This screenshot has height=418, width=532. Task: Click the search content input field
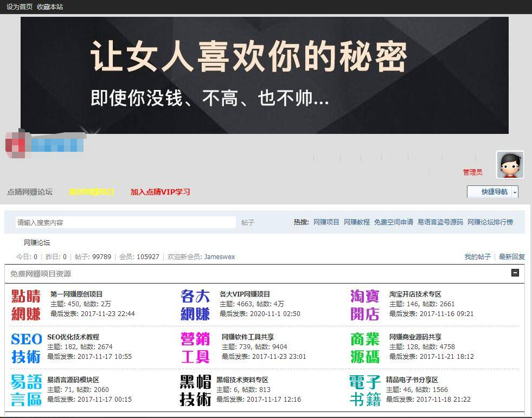coord(125,223)
